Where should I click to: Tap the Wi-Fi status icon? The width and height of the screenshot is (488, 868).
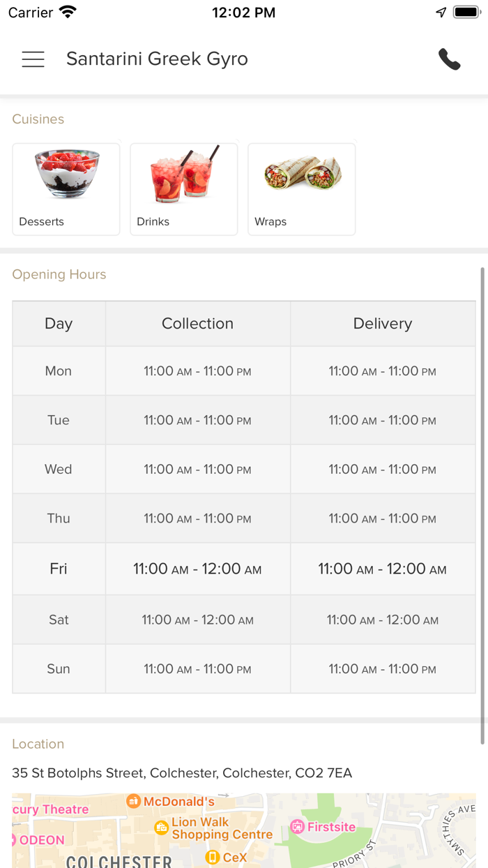pyautogui.click(x=68, y=13)
